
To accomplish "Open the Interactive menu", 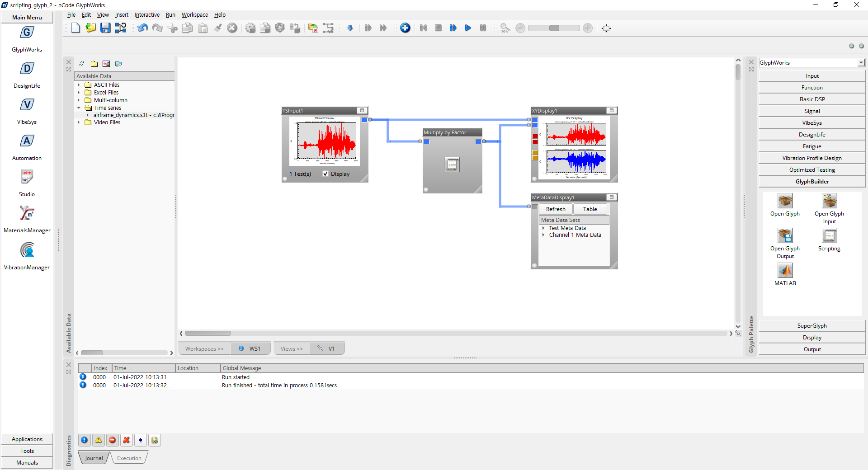I will pyautogui.click(x=147, y=15).
